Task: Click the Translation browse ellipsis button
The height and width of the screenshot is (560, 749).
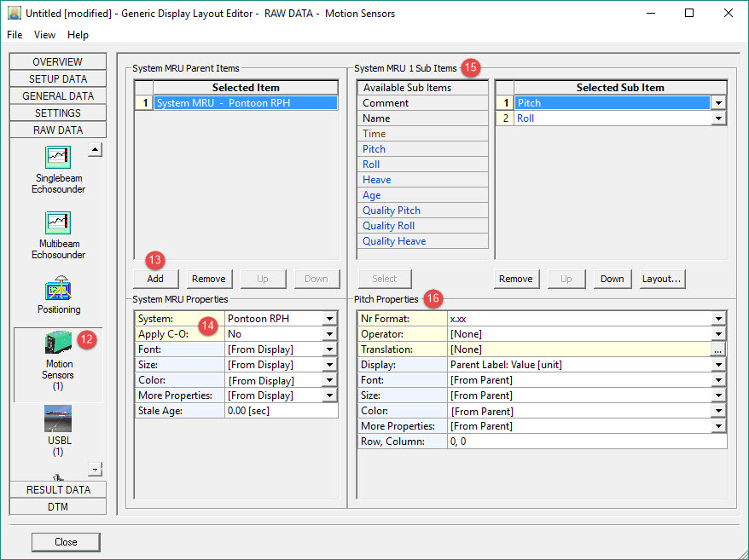Action: pos(718,349)
